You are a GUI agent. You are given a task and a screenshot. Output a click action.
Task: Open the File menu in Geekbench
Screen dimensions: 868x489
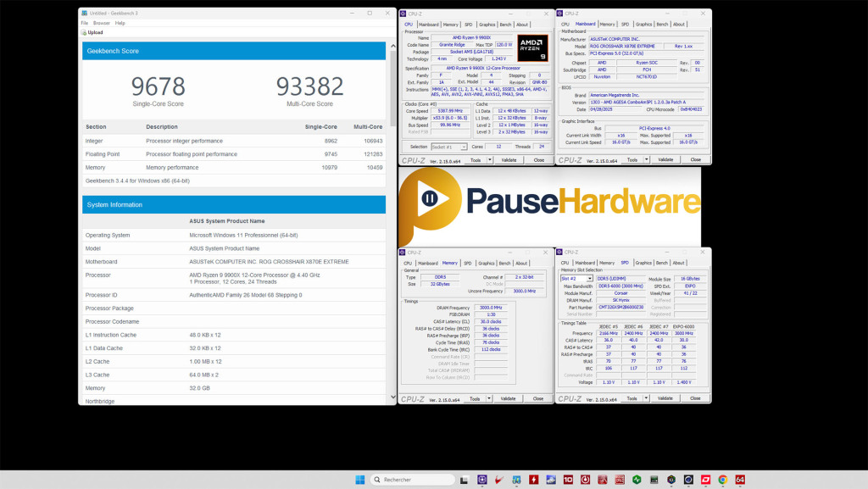point(85,23)
